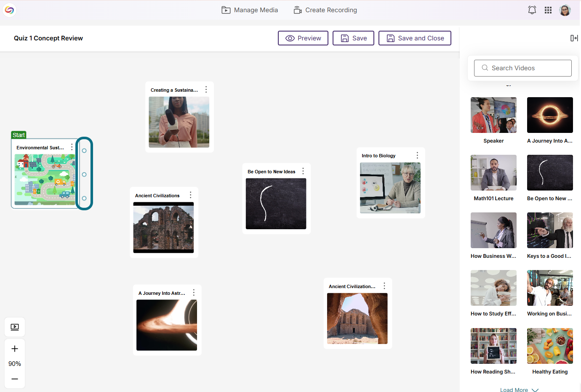Open options menu for Ancient Civilization... node
The width and height of the screenshot is (581, 392).
tap(384, 286)
